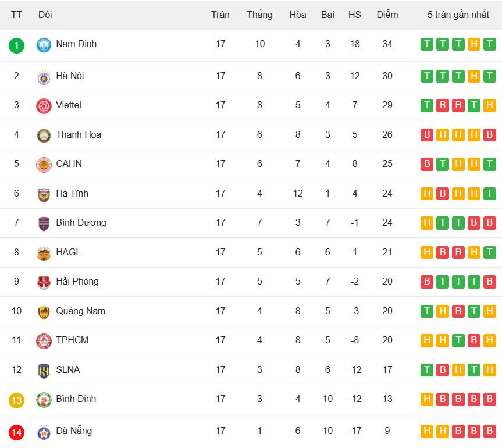The height and width of the screenshot is (448, 502).
Task: Click the Hải Phòng team crest
Action: pyautogui.click(x=44, y=282)
